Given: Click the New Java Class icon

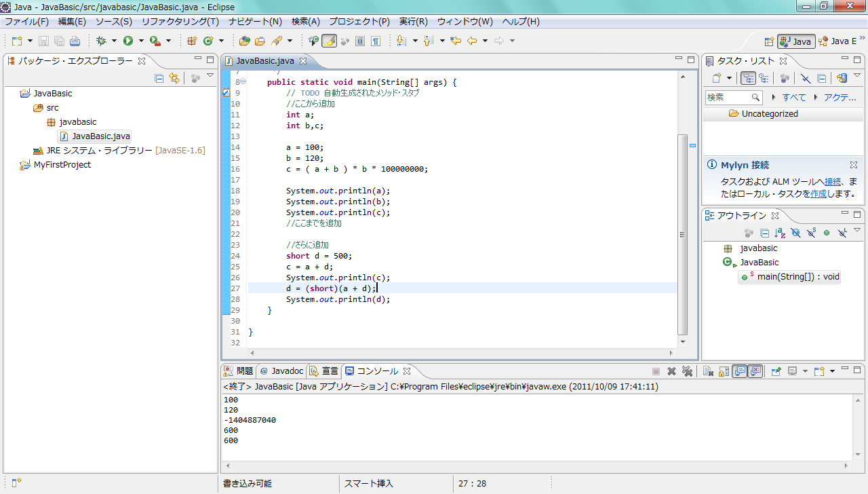Looking at the screenshot, I should click(208, 41).
